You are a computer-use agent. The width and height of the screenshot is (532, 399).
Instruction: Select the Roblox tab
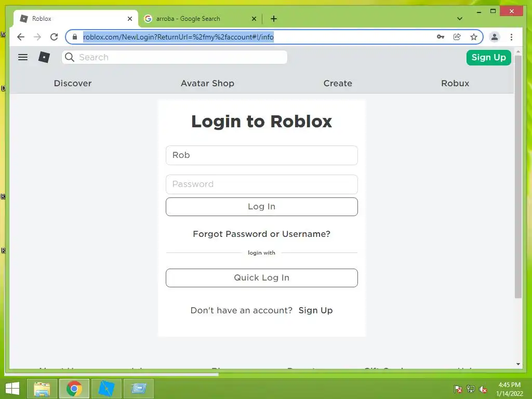pos(76,19)
